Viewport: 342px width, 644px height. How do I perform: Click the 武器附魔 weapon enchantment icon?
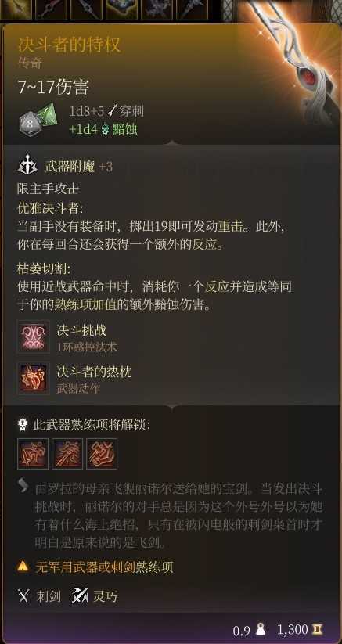[x=28, y=167]
